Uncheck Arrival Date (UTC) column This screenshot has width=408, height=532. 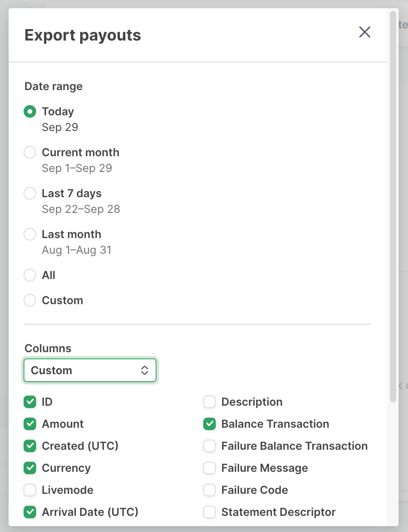30,512
